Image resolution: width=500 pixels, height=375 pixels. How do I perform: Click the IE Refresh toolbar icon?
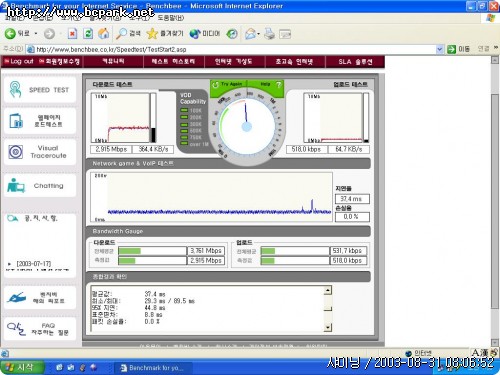click(x=88, y=33)
